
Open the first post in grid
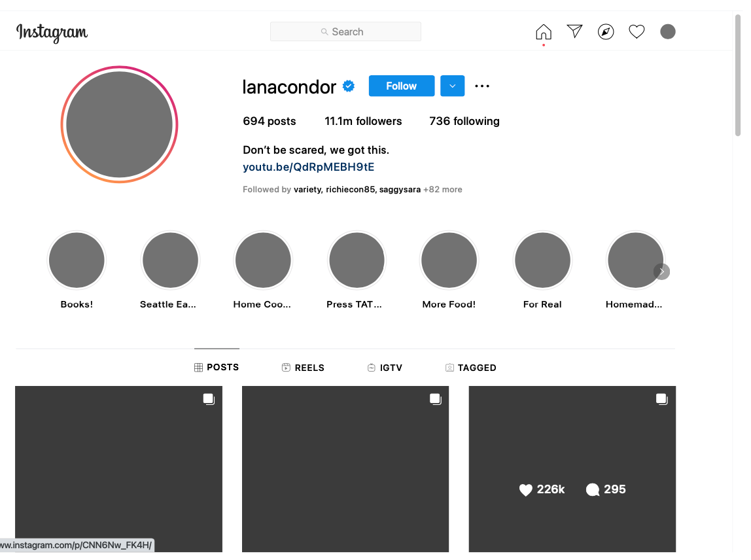click(118, 469)
